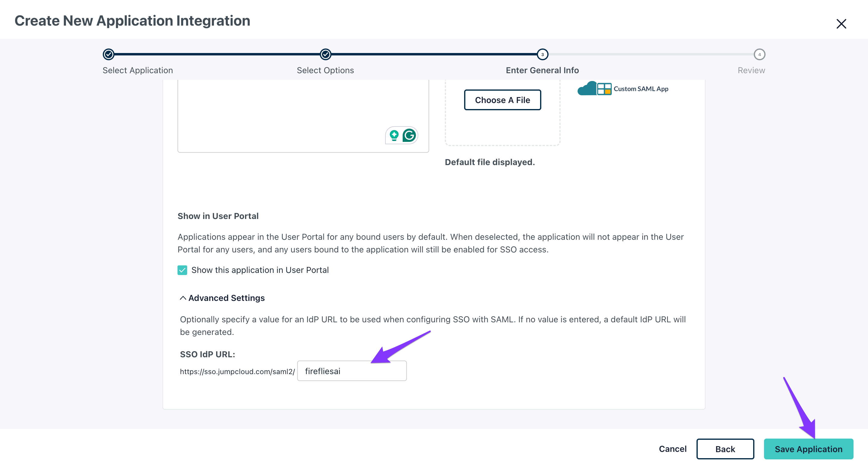Viewport: 868px width, 469px height.
Task: Click the Select Application step label
Action: (137, 70)
